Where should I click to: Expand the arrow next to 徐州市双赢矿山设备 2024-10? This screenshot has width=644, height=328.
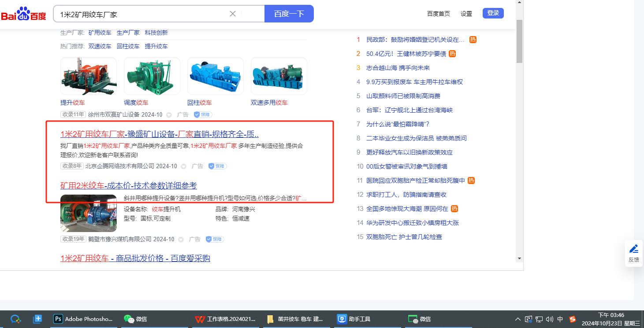click(169, 114)
